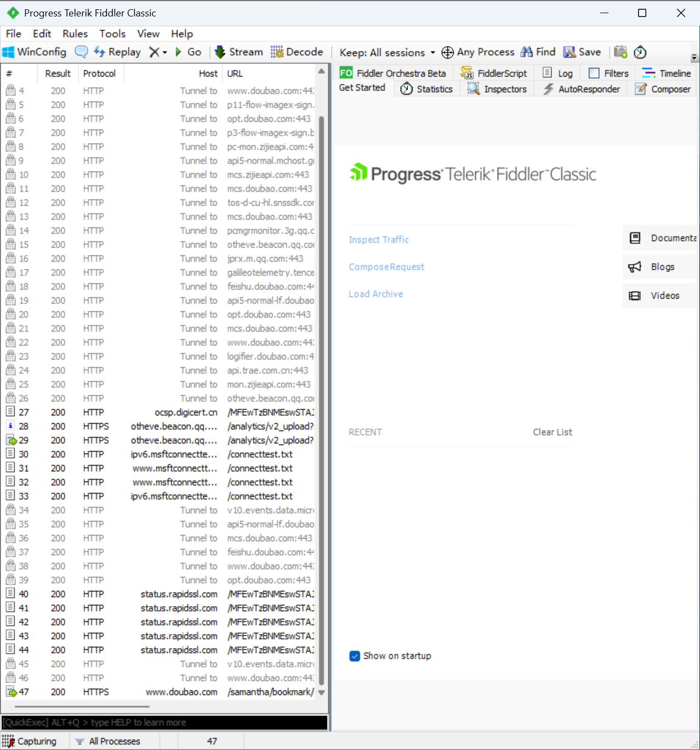700x750 pixels.
Task: Toggle Decode mode in toolbar
Action: pos(297,52)
